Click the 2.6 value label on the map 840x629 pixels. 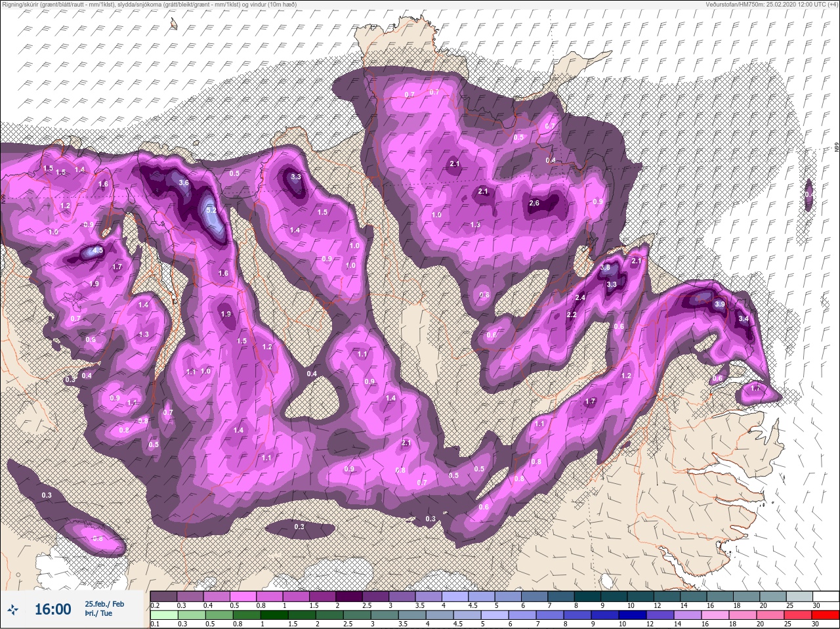pyautogui.click(x=534, y=203)
